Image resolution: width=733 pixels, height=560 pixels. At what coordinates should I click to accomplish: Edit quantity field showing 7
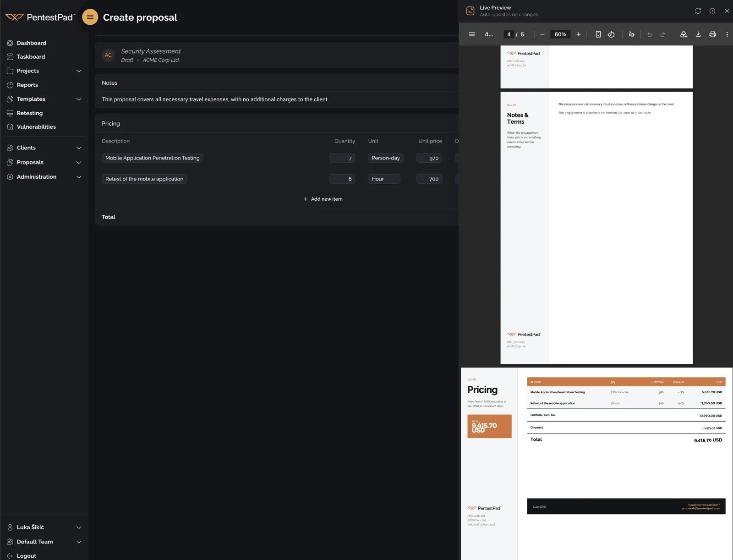pos(342,158)
